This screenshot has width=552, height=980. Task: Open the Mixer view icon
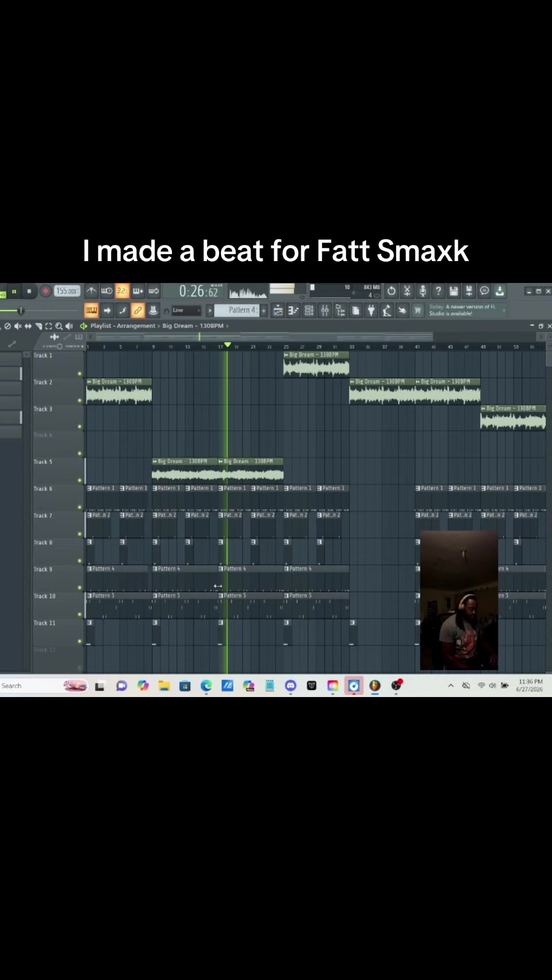(324, 311)
